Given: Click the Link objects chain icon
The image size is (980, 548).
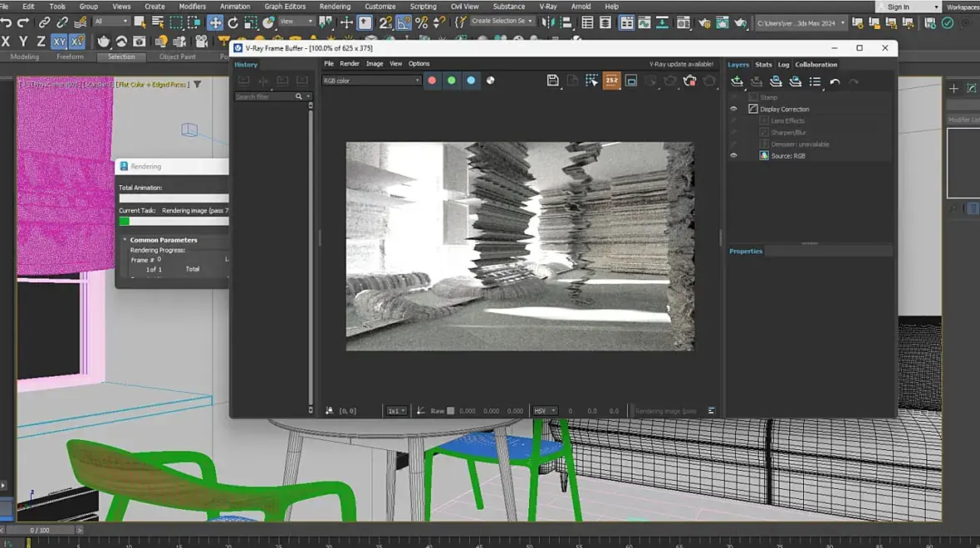Looking at the screenshot, I should (x=45, y=22).
